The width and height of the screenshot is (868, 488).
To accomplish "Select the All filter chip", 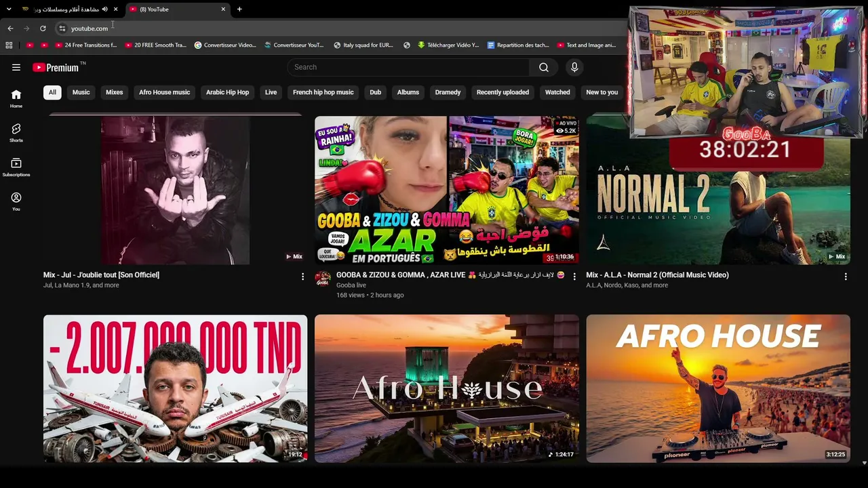I will pyautogui.click(x=52, y=92).
